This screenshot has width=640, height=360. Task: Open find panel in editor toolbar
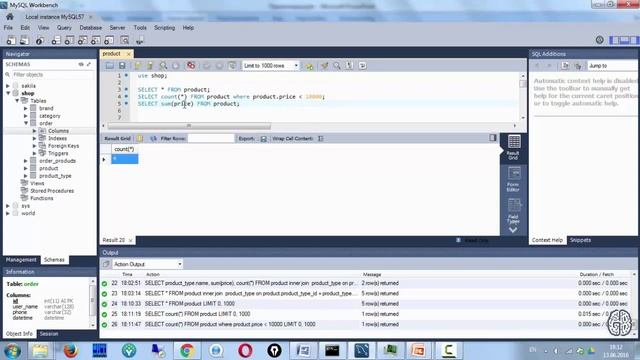[337, 65]
